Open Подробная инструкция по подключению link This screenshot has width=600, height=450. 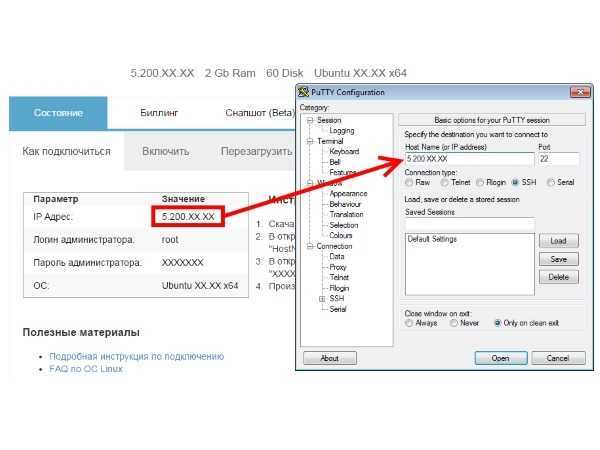click(x=137, y=357)
